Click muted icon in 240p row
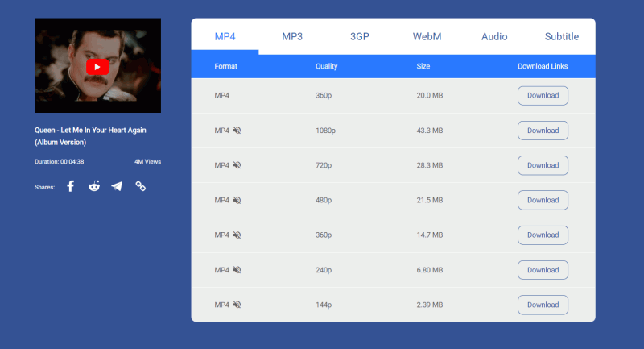This screenshot has height=349, width=644. point(237,270)
